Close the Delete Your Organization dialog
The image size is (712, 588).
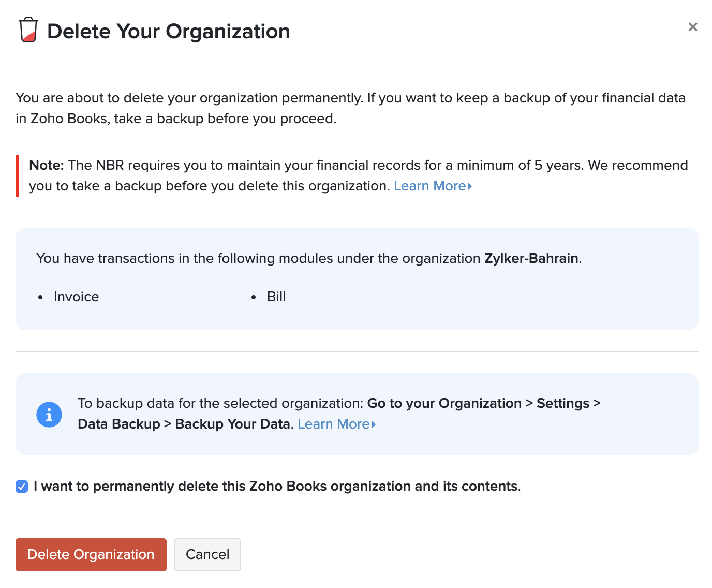693,27
